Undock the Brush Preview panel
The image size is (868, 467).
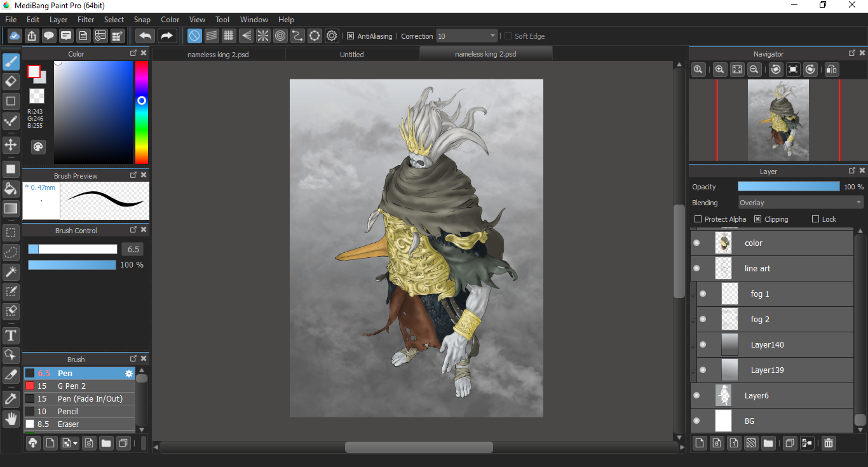(133, 175)
